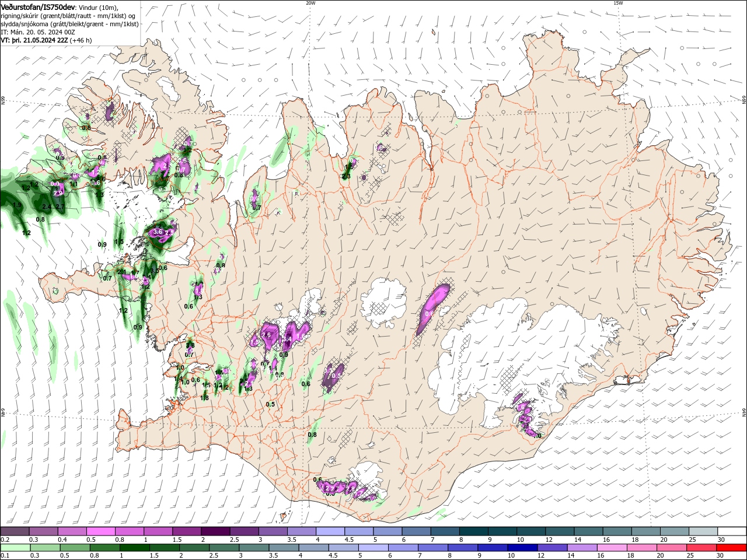Viewport: 747px width, 560px height.
Task: Click the darkest green rain swatch at 1
Action: [134, 548]
